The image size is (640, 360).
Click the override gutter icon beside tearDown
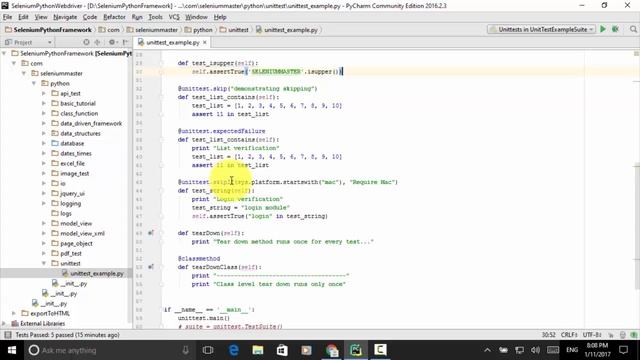[x=151, y=233]
